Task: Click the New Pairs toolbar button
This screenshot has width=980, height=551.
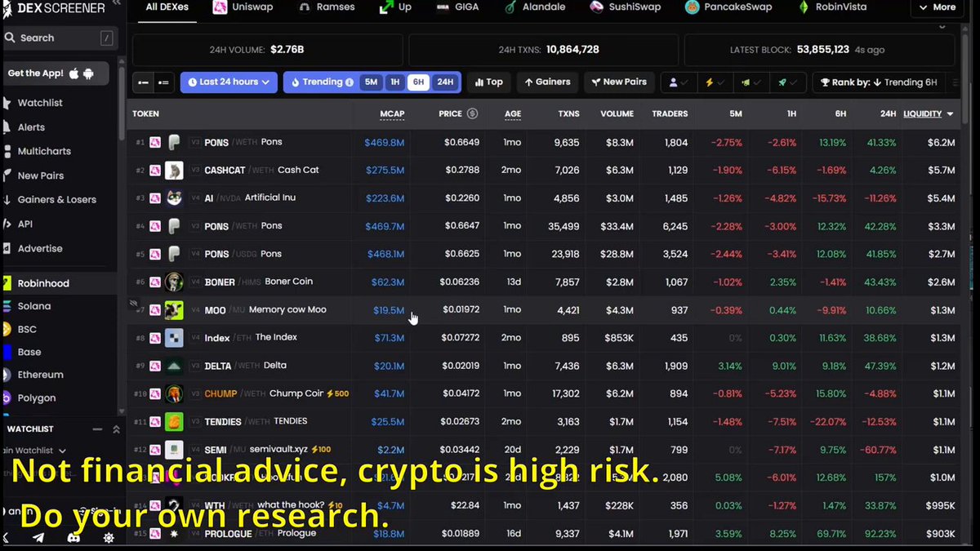Action: [618, 82]
